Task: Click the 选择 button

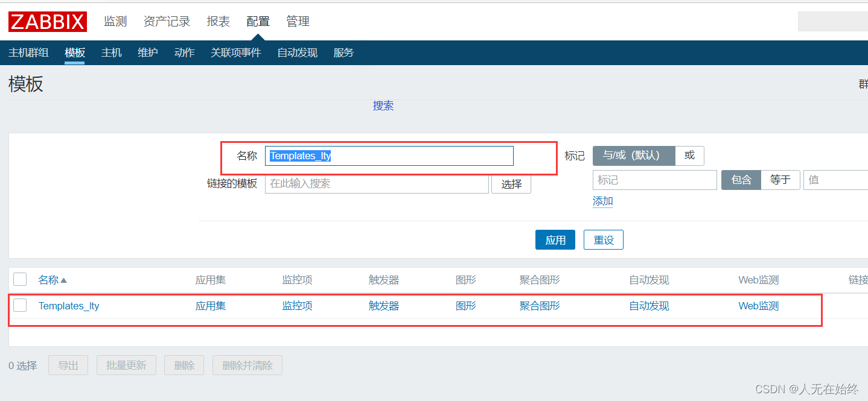Action: point(511,184)
